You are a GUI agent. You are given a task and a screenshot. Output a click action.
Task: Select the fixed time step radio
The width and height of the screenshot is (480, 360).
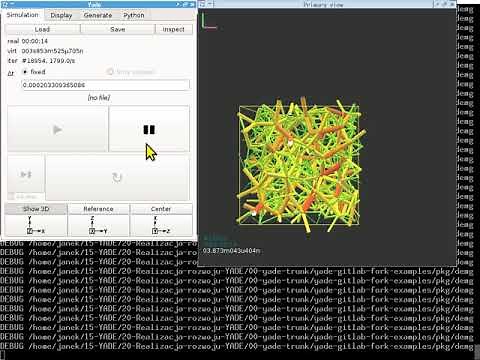click(x=34, y=72)
